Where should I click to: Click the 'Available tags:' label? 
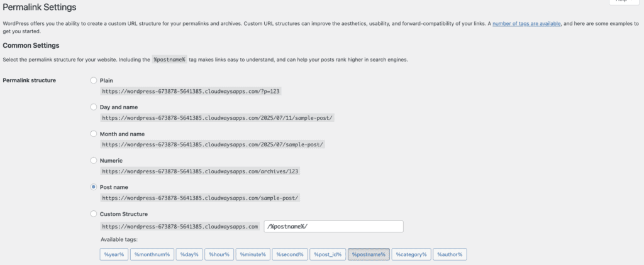pos(119,239)
